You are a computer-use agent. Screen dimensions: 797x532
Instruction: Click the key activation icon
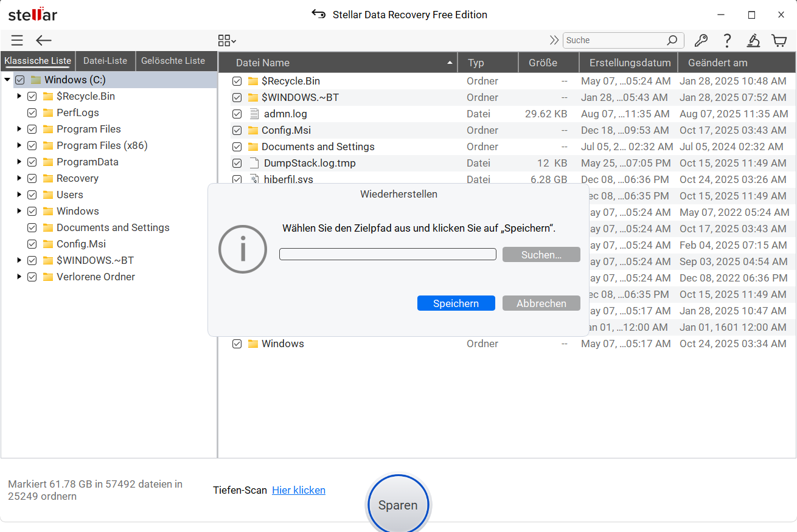click(701, 41)
